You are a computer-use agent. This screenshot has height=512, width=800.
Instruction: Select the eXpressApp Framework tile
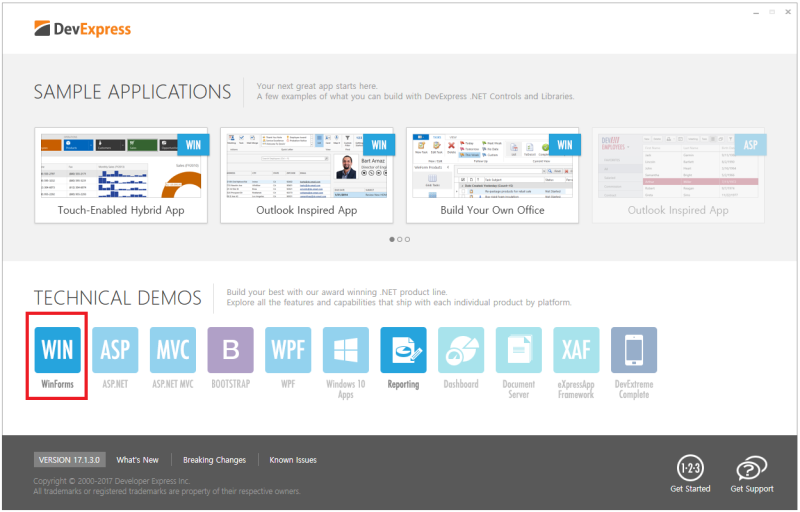[577, 350]
